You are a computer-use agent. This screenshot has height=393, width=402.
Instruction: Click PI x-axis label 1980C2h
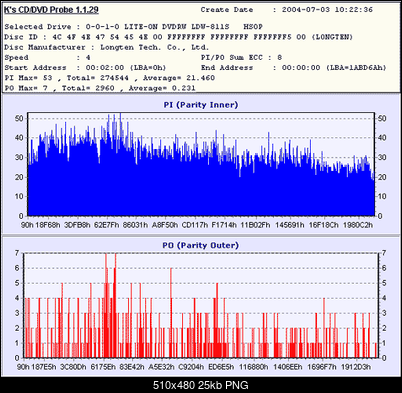pos(358,225)
